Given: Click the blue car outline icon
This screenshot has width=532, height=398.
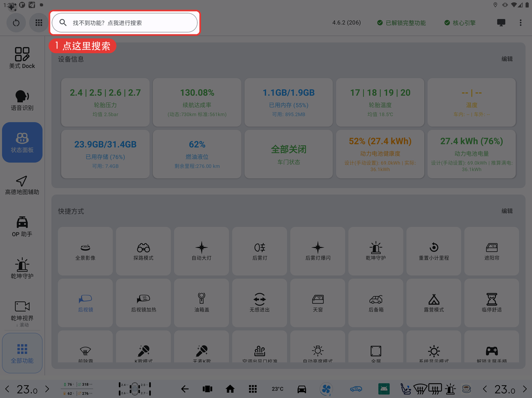Looking at the screenshot, I should click(x=356, y=389).
